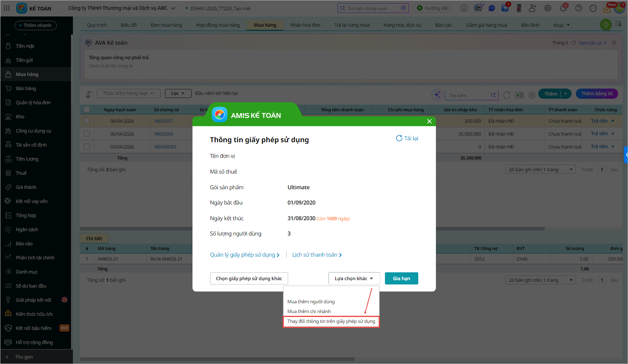The height and width of the screenshot is (364, 628).
Task: Open voucher NK00006 link
Action: coord(163,134)
